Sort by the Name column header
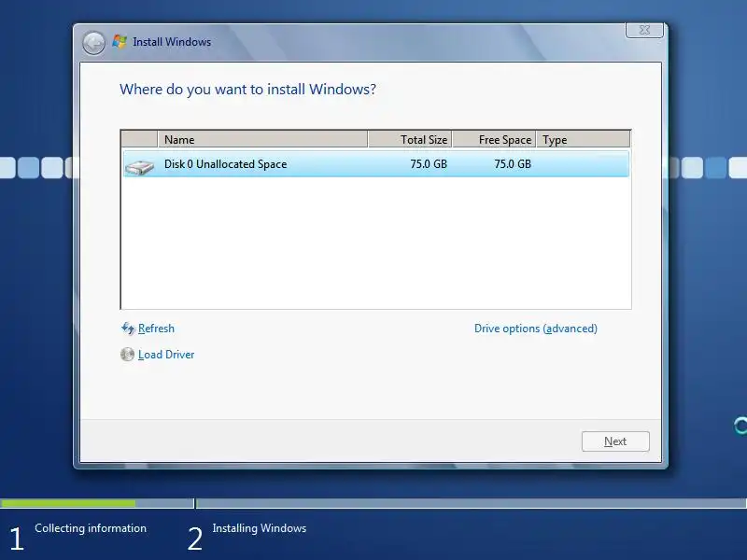Screen dimensions: 747x560 click(262, 139)
